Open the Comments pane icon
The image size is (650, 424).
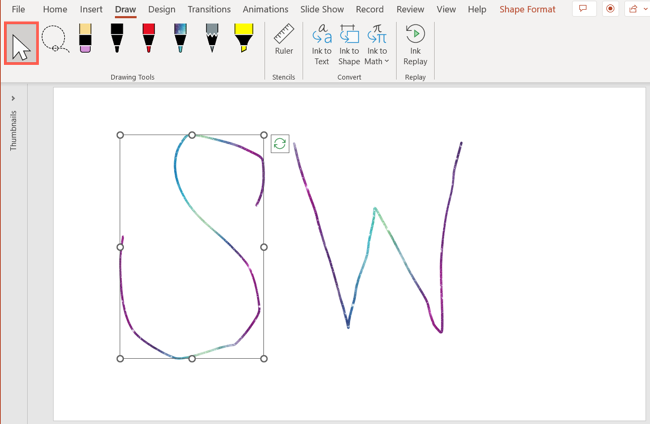point(583,9)
